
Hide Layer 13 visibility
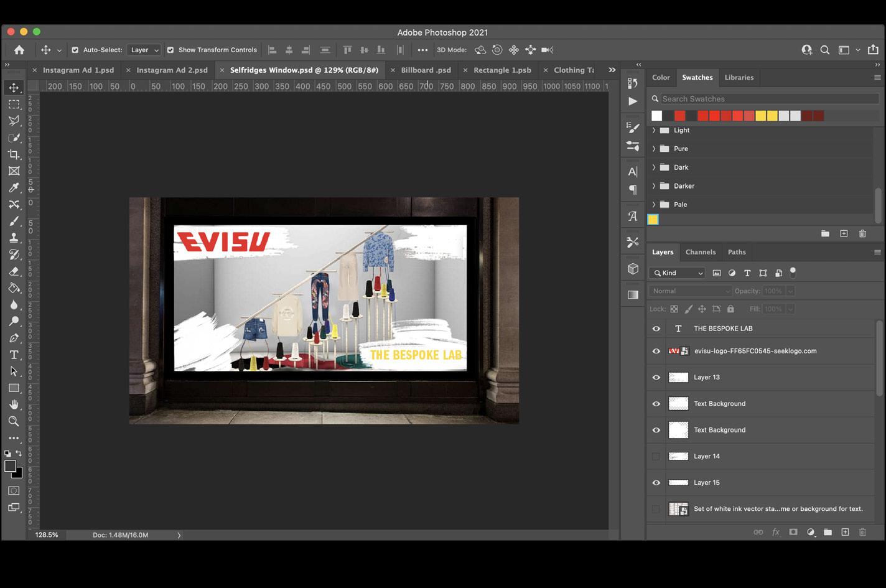[x=656, y=377]
